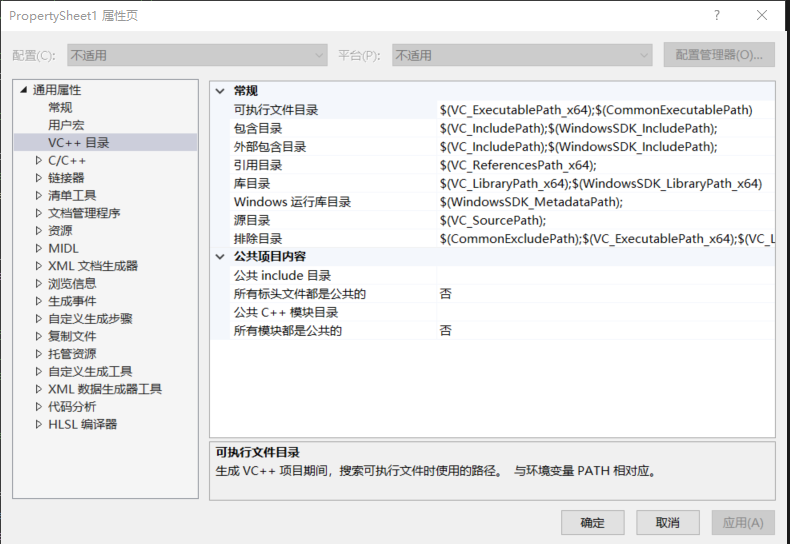Expand the 资源 tree node
Screen dimensions: 790x544
(39, 231)
